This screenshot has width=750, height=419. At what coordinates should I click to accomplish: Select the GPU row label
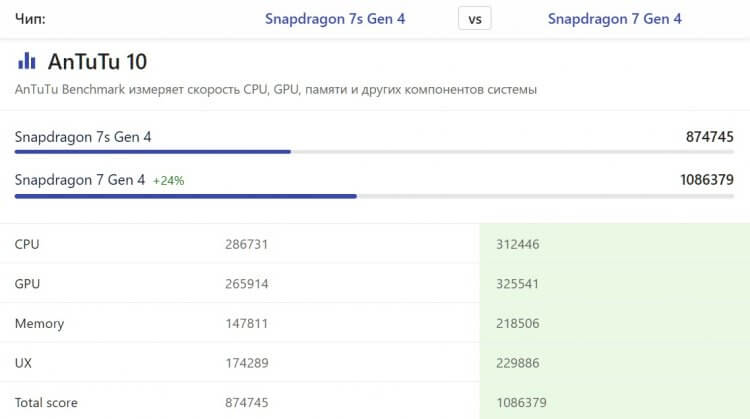pos(27,284)
